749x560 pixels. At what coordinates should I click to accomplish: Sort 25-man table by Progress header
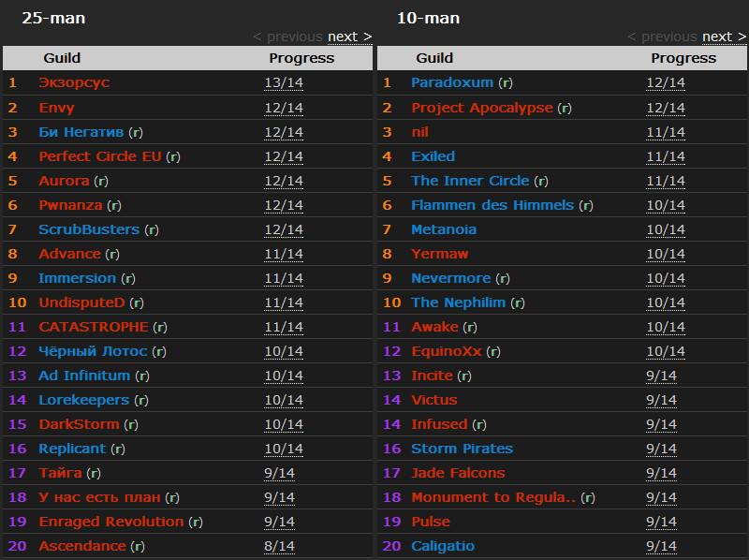pos(301,58)
